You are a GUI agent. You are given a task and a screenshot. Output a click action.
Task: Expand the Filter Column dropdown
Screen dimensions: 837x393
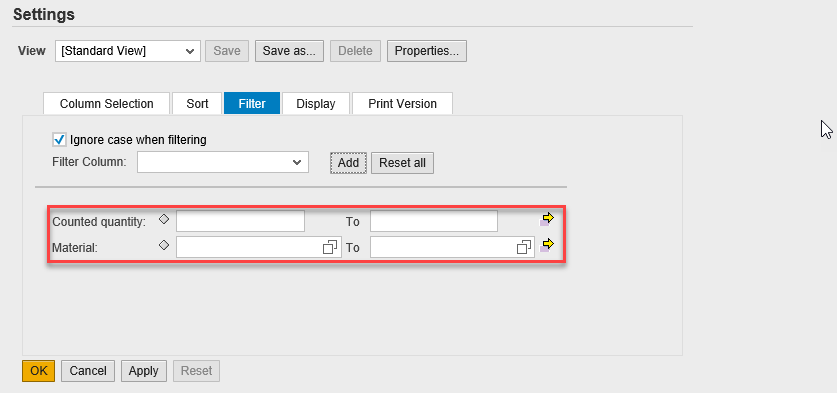(223, 162)
